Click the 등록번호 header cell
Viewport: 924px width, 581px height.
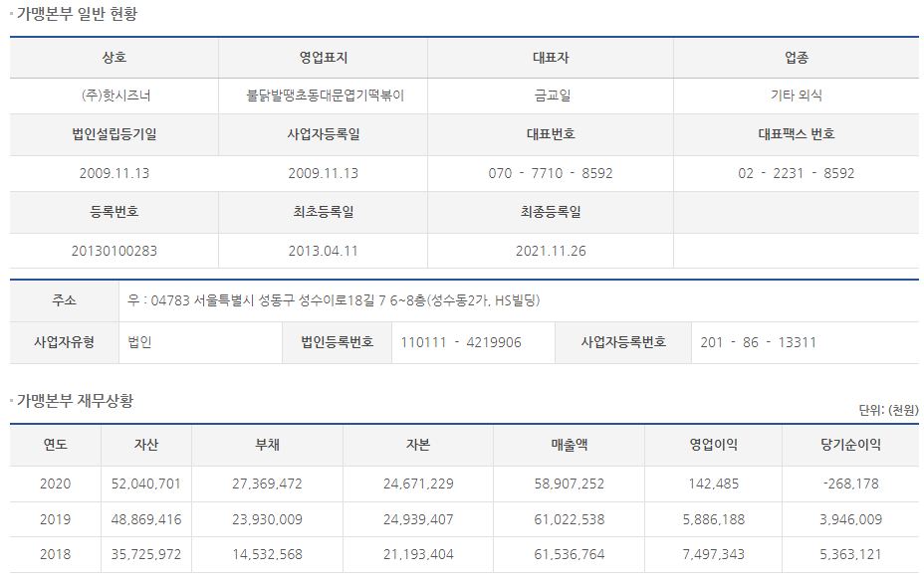tap(115, 212)
